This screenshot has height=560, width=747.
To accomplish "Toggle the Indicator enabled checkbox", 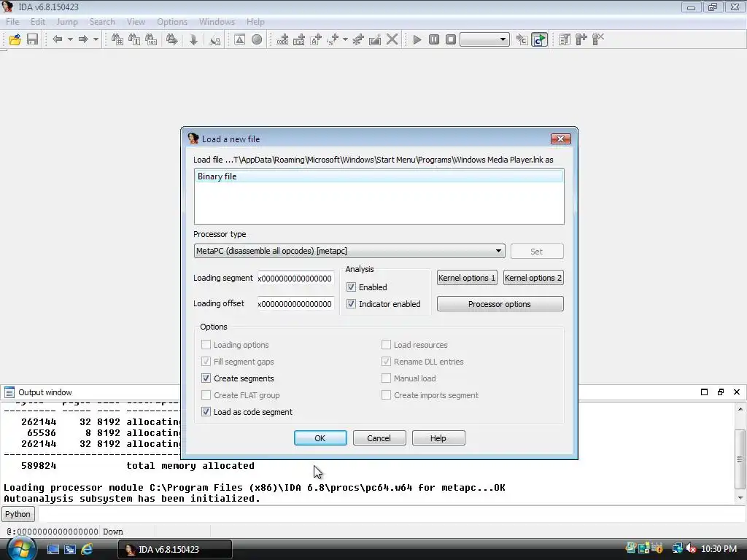I will click(x=351, y=304).
